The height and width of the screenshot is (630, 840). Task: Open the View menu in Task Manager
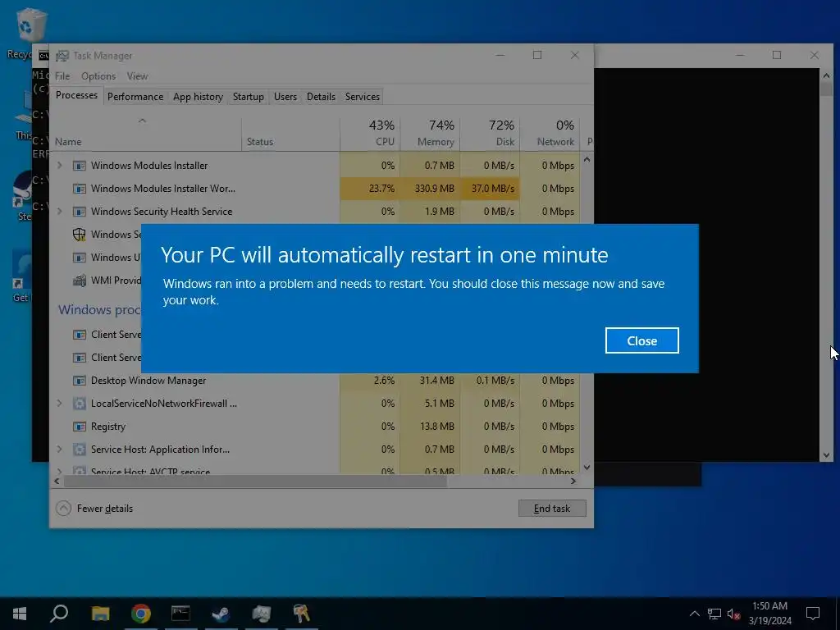pos(137,76)
